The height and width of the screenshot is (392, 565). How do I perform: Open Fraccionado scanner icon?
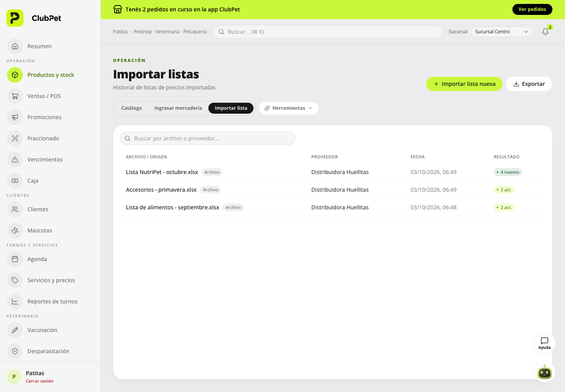15,138
